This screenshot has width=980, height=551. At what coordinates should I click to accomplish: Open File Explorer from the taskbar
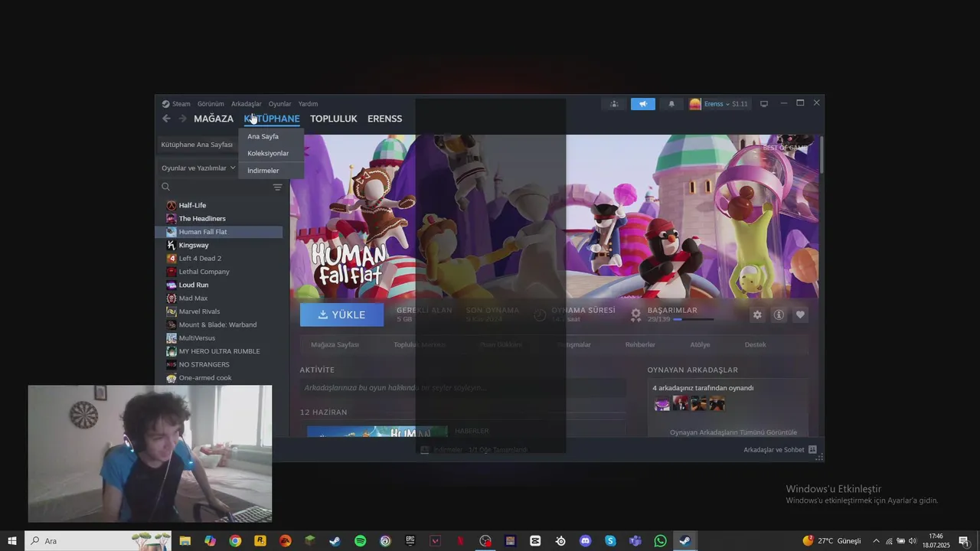pyautogui.click(x=185, y=541)
